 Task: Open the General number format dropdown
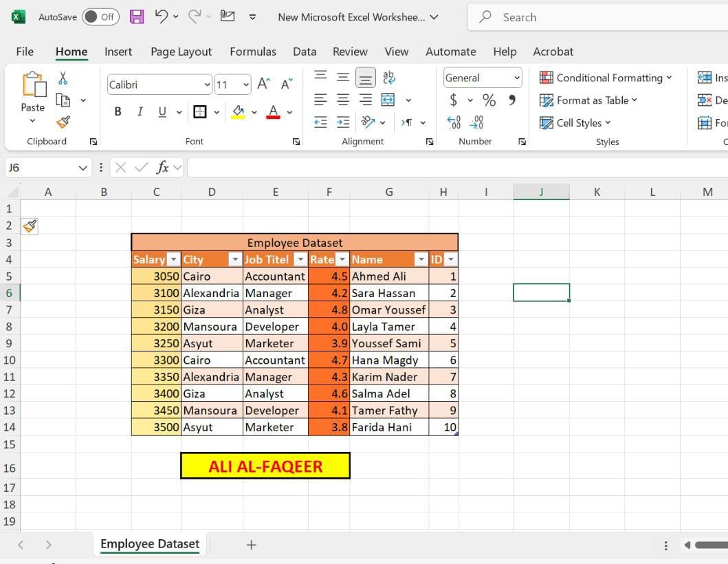(517, 78)
